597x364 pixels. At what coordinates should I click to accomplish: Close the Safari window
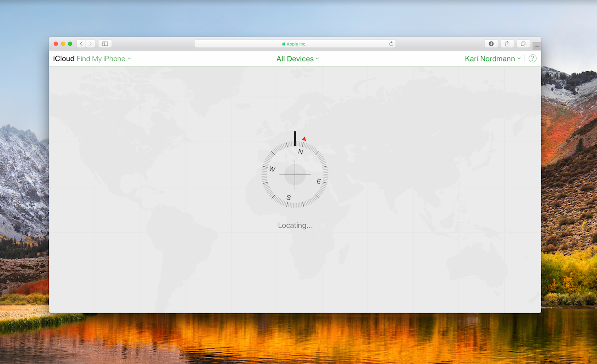(x=56, y=44)
